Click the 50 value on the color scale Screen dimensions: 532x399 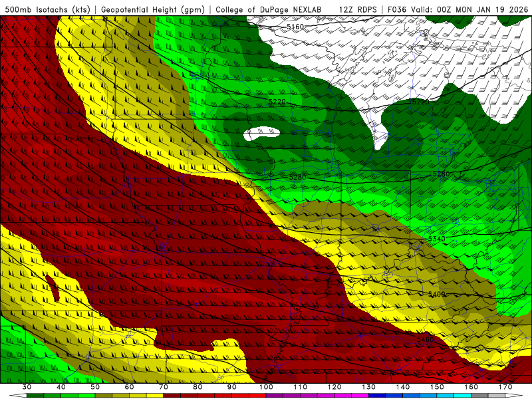click(95, 387)
